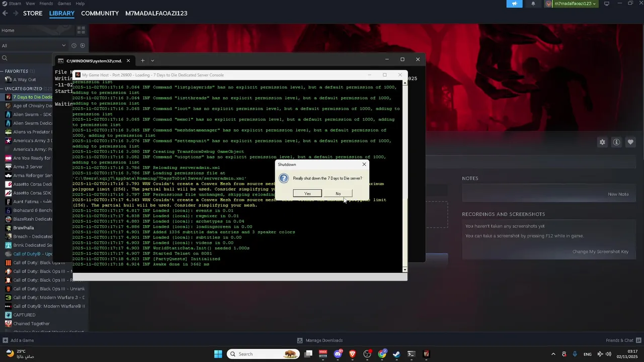Image resolution: width=644 pixels, height=362 pixels.
Task: Open Steam from the taskbar
Action: 397,354
